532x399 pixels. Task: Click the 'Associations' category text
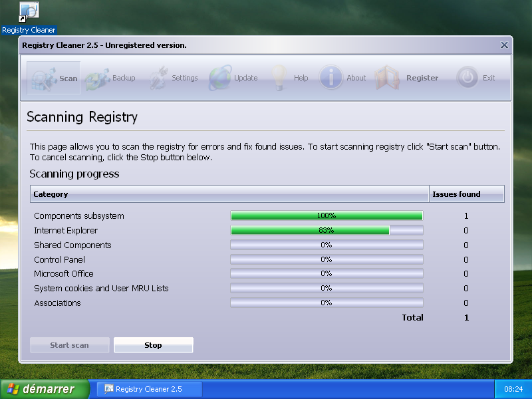tap(57, 303)
